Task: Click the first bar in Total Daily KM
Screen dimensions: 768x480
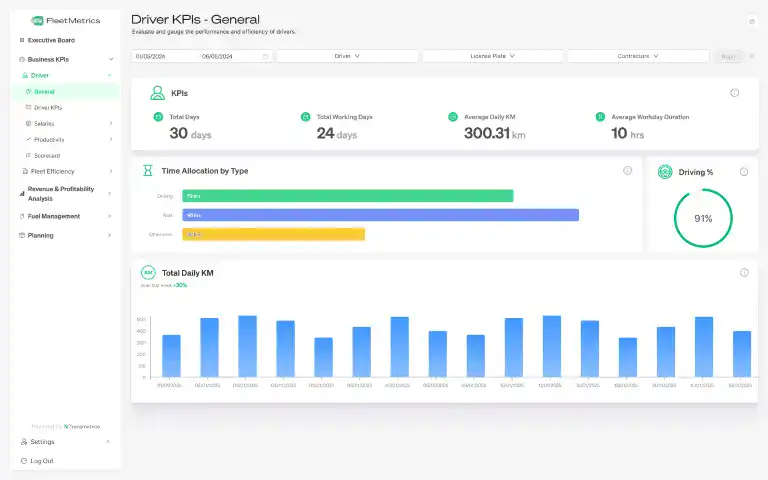Action: pos(171,356)
